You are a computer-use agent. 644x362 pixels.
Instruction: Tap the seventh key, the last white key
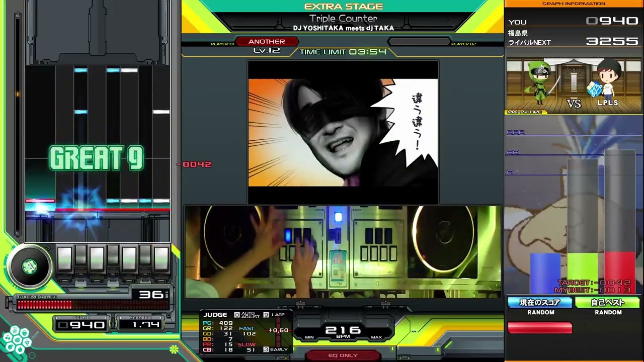pyautogui.click(x=161, y=260)
